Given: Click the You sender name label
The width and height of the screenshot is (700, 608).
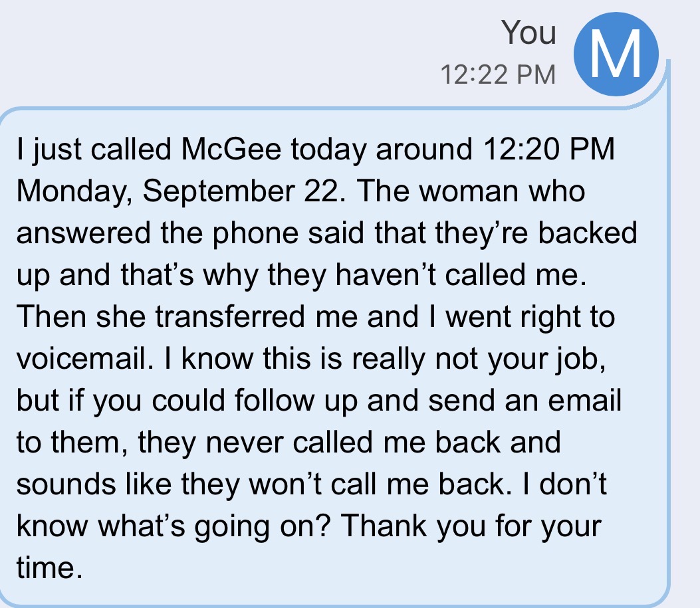Looking at the screenshot, I should 528,33.
